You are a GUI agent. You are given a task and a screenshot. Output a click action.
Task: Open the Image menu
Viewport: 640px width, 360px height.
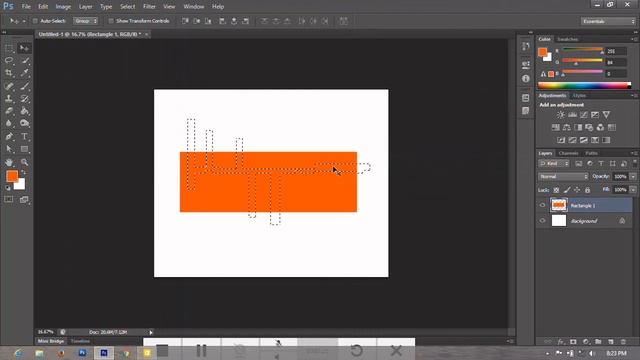(63, 7)
